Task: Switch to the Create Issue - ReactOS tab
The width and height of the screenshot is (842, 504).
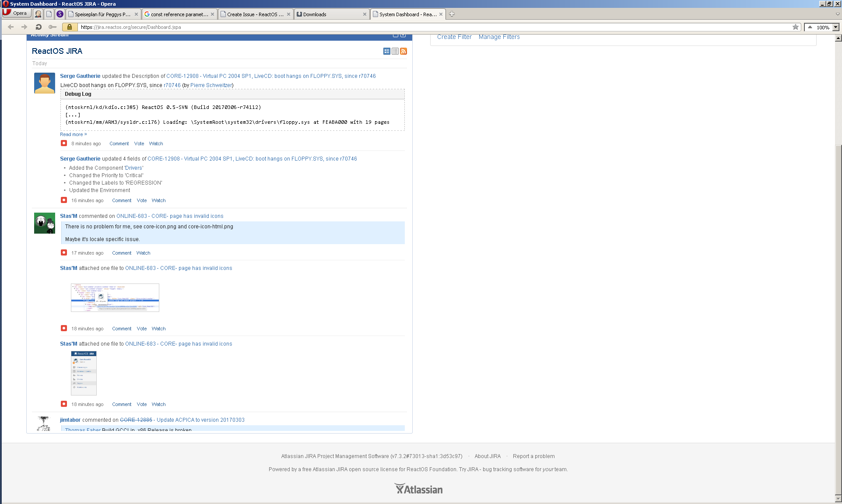Action: click(x=255, y=14)
